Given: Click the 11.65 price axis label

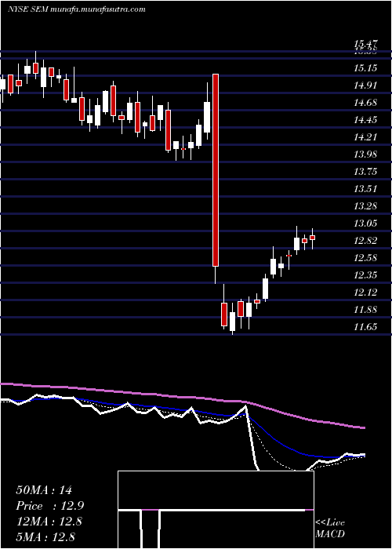Looking at the screenshot, I should click(x=365, y=327).
